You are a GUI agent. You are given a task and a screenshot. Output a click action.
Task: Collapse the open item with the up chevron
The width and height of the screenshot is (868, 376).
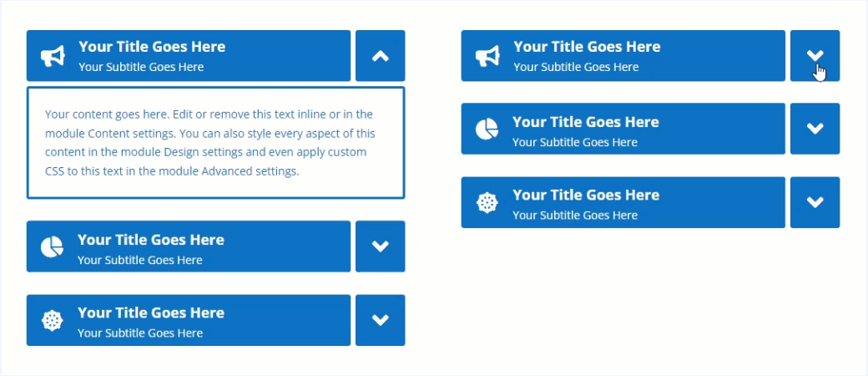click(381, 56)
